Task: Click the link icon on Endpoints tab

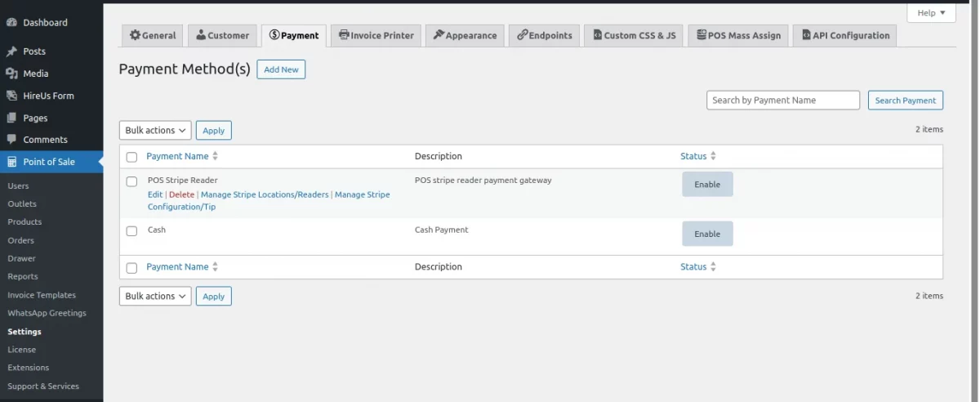Action: [522, 35]
